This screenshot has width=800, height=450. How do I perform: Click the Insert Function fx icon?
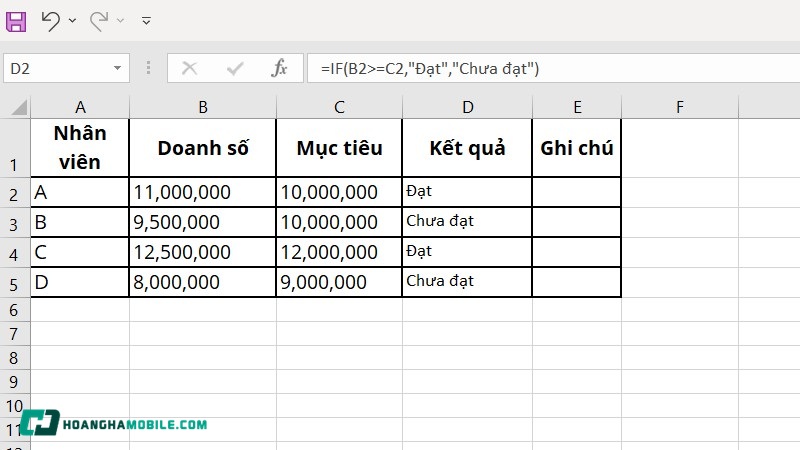(279, 68)
